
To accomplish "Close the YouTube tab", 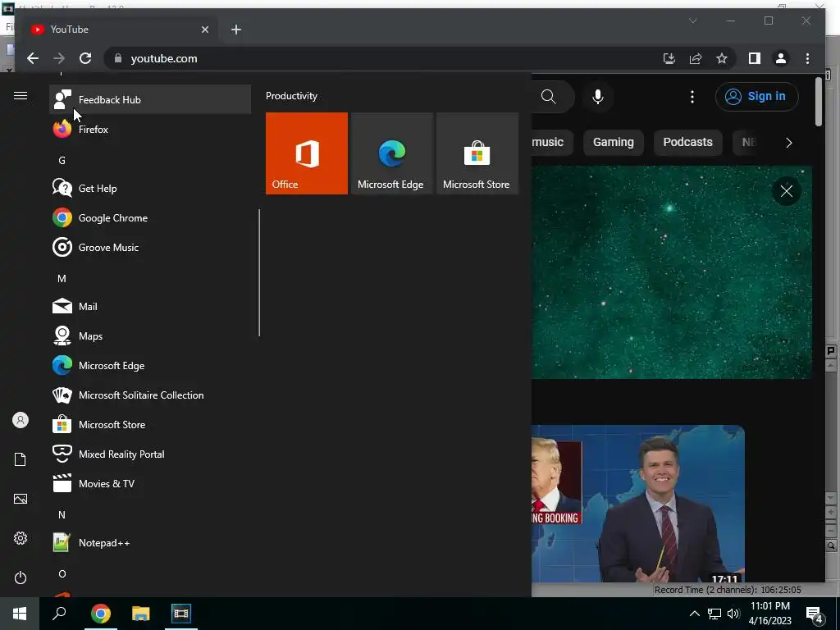I will click(x=204, y=30).
